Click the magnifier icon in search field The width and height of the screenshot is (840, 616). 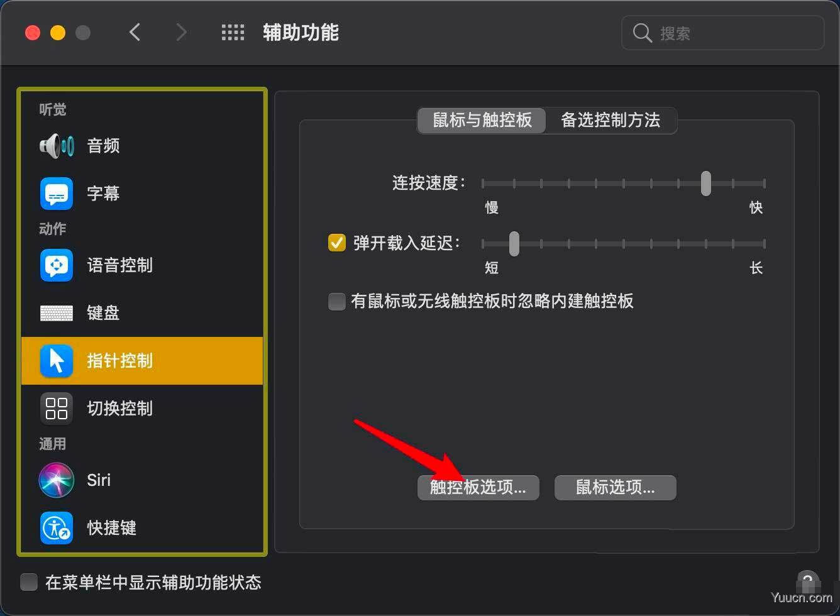tap(642, 33)
